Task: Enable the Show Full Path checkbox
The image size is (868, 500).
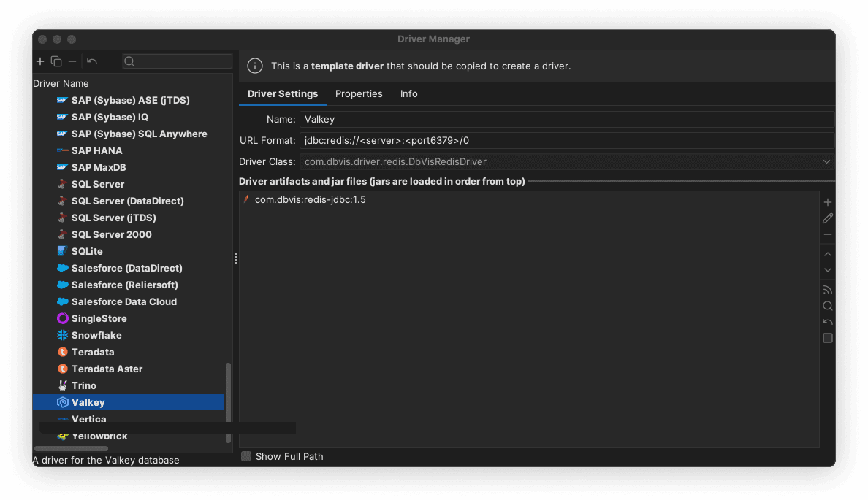Action: tap(246, 456)
